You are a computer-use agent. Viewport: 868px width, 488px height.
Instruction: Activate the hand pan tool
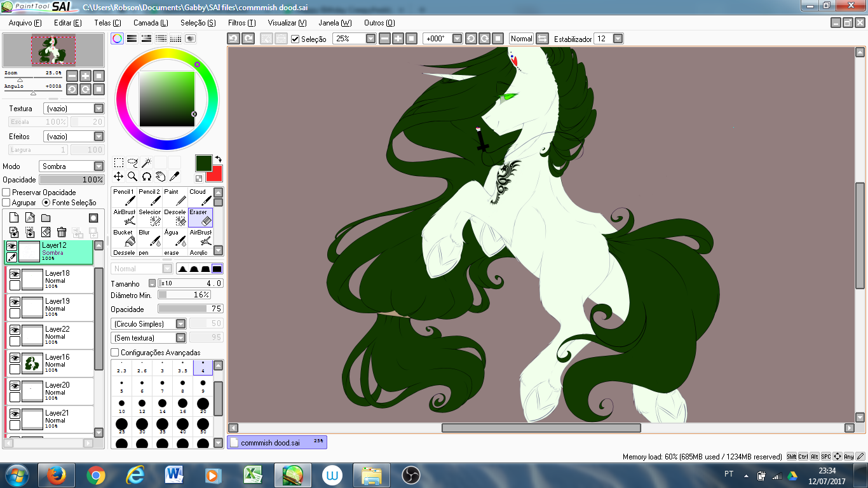point(161,177)
